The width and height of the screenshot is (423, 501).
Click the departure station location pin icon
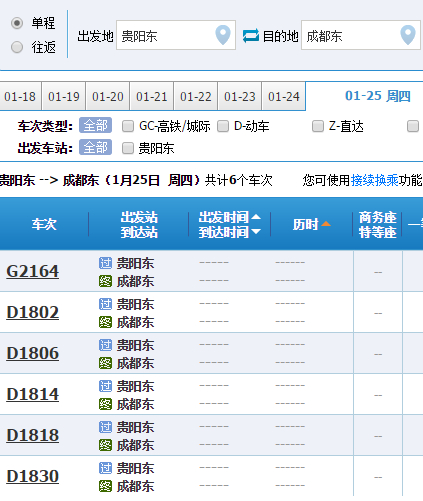click(223, 35)
